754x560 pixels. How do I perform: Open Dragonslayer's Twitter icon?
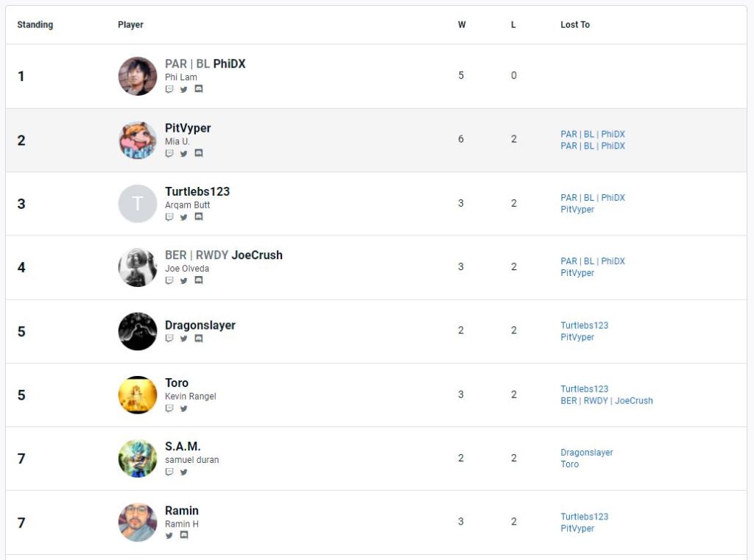pos(184,339)
